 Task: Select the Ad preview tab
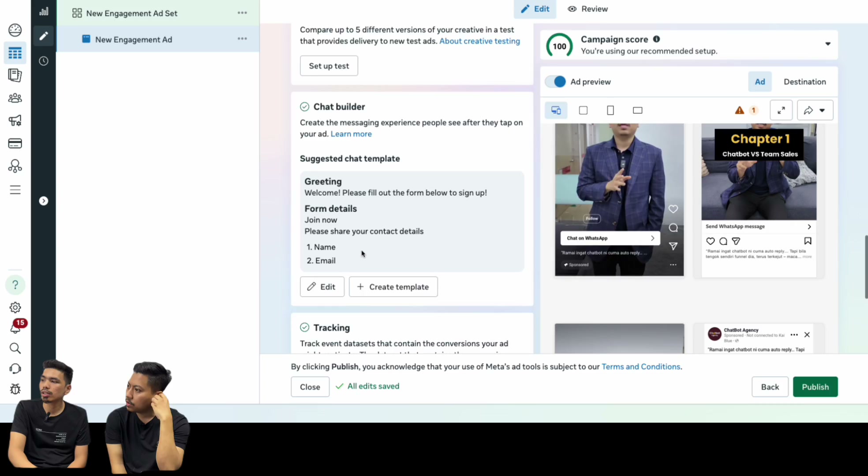click(x=760, y=82)
